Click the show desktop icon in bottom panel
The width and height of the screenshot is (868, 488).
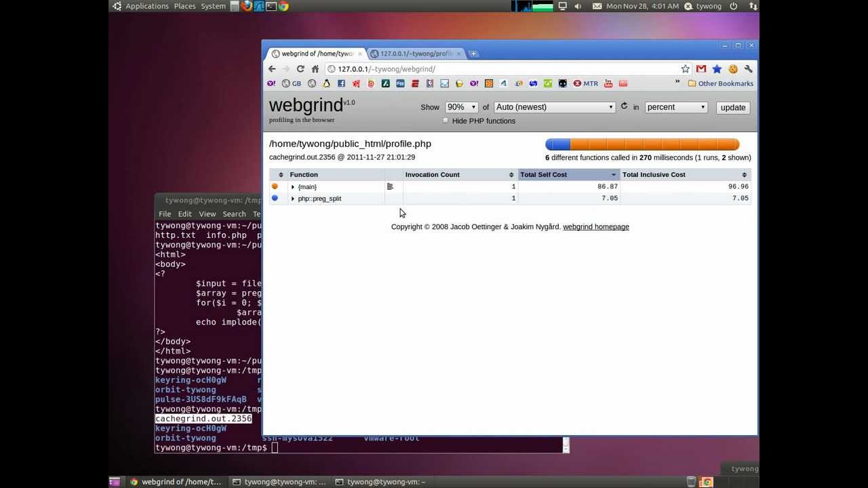tap(114, 482)
